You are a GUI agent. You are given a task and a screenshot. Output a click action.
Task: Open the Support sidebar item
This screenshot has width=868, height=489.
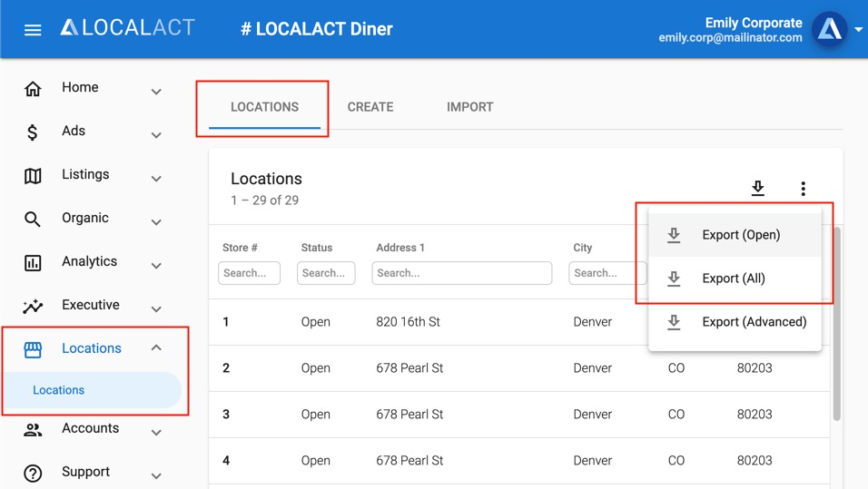point(86,472)
